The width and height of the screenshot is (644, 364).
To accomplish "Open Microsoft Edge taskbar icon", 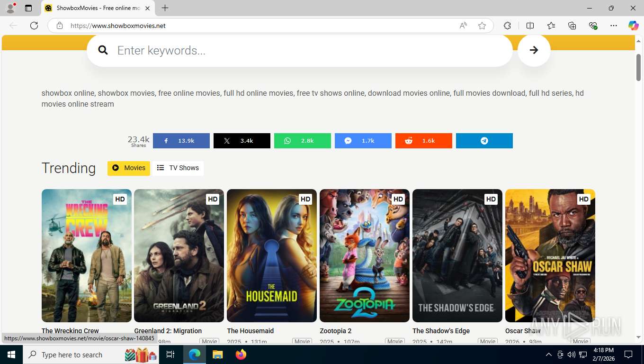I will (194, 355).
